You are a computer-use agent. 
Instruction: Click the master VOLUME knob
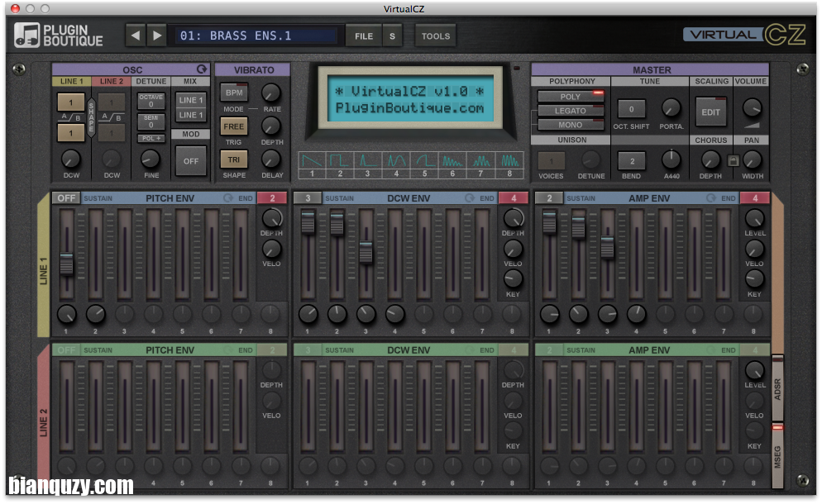coord(753,107)
